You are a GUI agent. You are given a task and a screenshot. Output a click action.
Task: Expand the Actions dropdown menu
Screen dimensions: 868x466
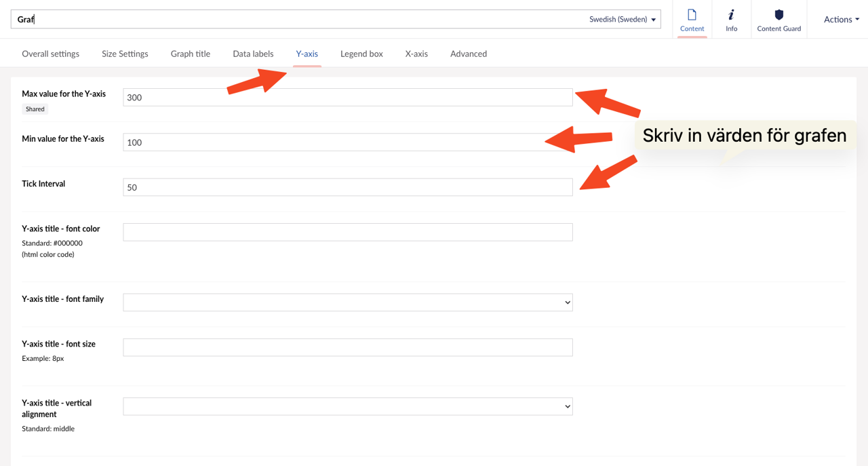click(841, 20)
